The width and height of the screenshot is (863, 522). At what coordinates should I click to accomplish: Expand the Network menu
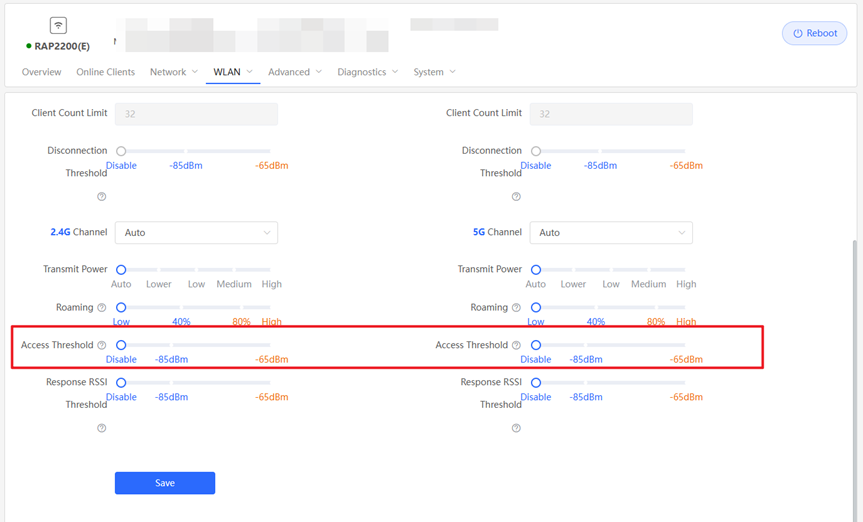tap(173, 72)
